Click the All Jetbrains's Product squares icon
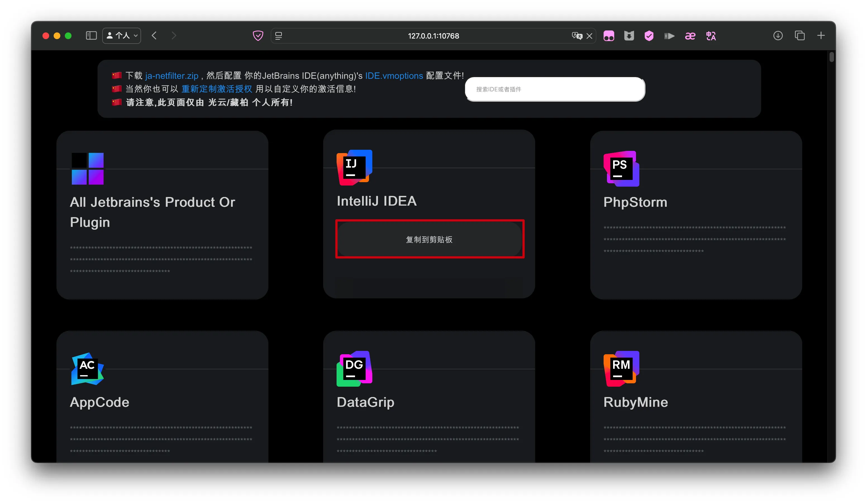Screen dimensions: 867x504 tap(87, 168)
